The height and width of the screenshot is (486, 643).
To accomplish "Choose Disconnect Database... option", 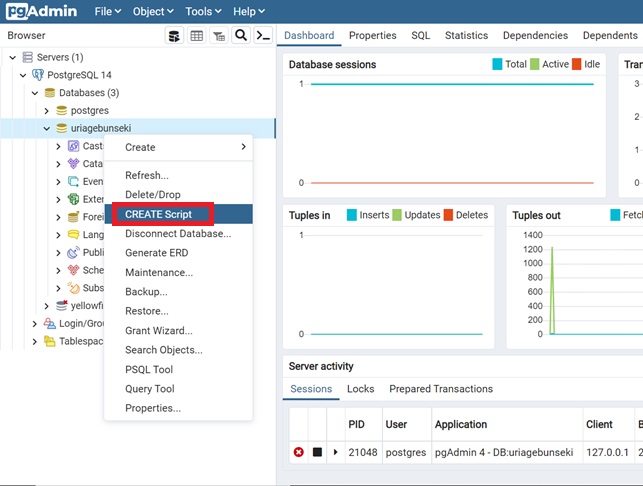I will (x=178, y=233).
